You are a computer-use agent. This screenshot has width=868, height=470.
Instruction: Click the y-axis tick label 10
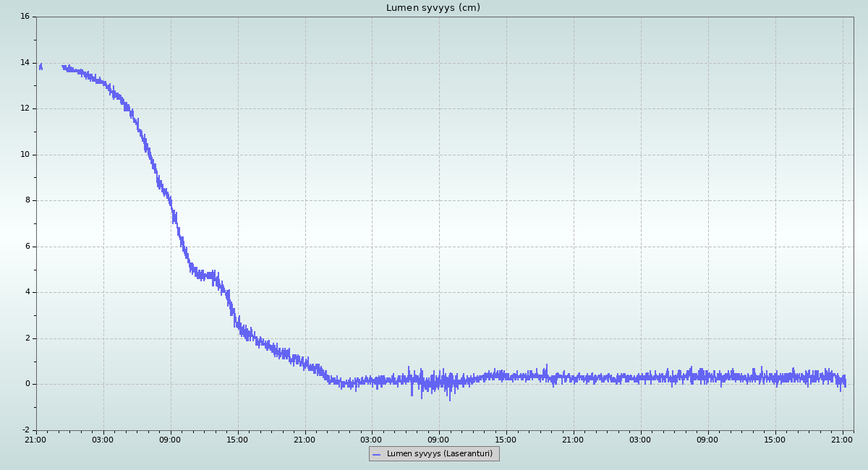click(x=25, y=155)
